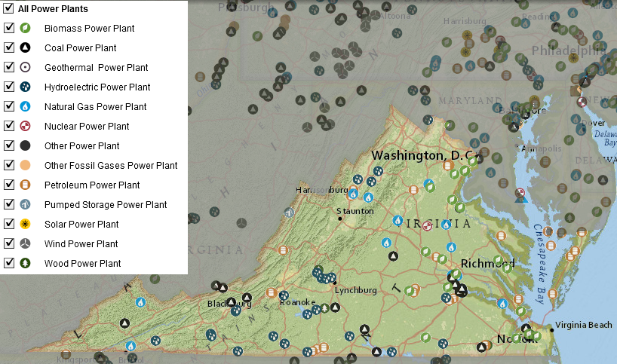
Task: Click the Nuclear Power Plant legend icon
Action: (25, 126)
